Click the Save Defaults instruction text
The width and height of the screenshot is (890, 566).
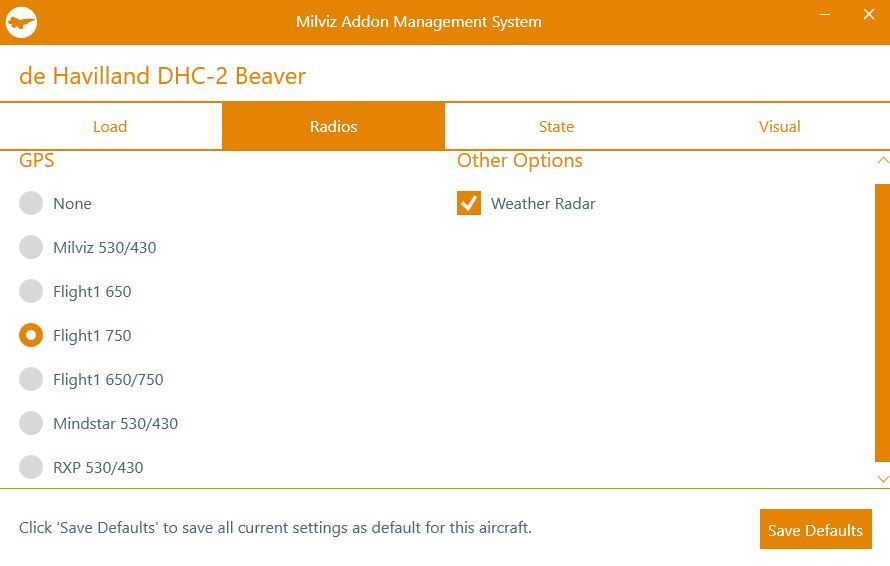[x=275, y=528]
